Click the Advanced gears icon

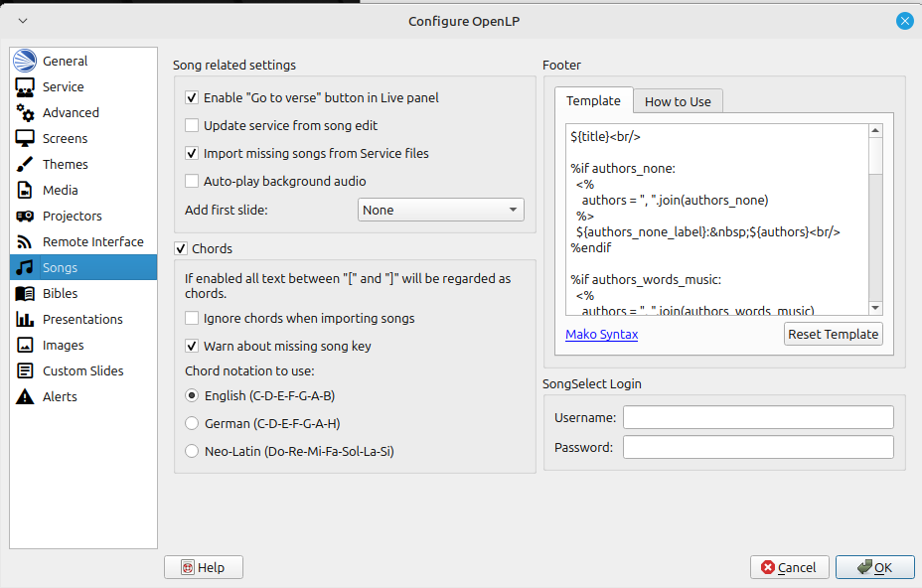click(26, 112)
